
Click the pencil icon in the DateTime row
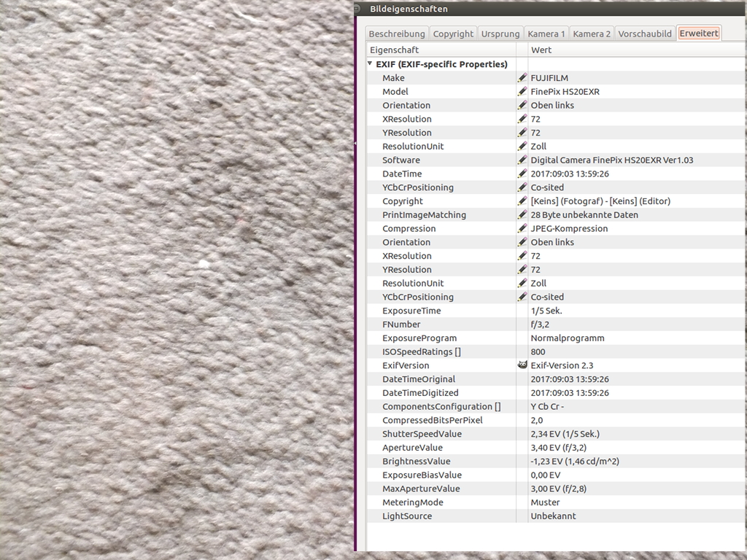[522, 174]
